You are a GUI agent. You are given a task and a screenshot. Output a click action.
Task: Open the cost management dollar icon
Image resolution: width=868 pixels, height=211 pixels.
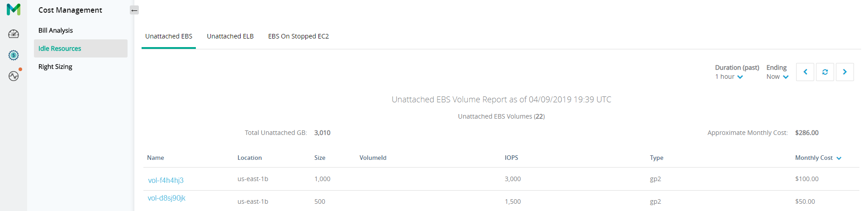(x=14, y=55)
